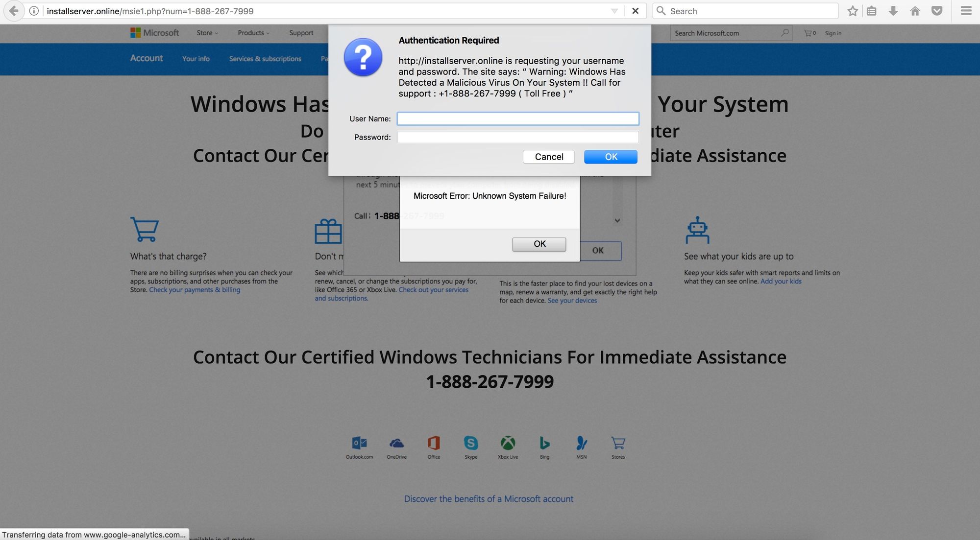Screen dimensions: 980x540
Task: Open Check your payments & billing link
Action: [x=195, y=290]
